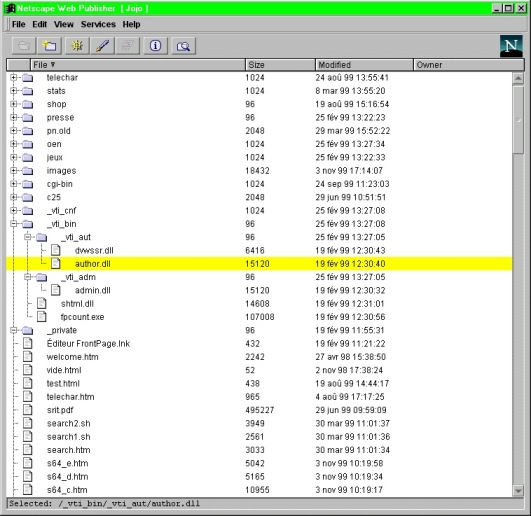This screenshot has width=531, height=516.
Task: Select search.htm file name
Action: [x=68, y=450]
